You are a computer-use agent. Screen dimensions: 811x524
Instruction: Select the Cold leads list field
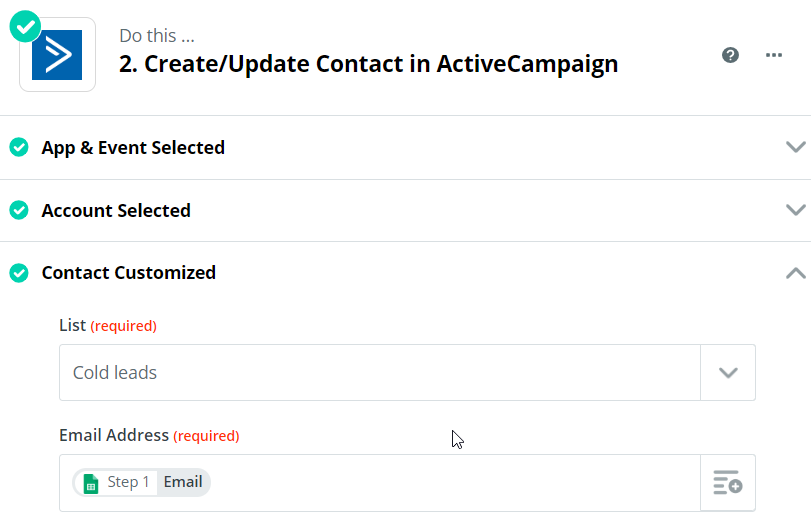380,373
